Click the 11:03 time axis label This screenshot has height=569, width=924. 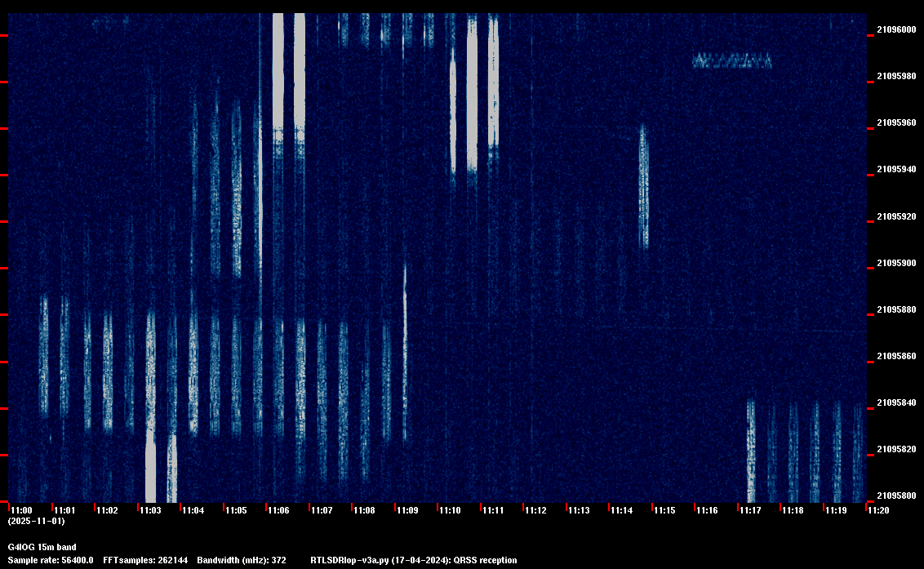149,510
